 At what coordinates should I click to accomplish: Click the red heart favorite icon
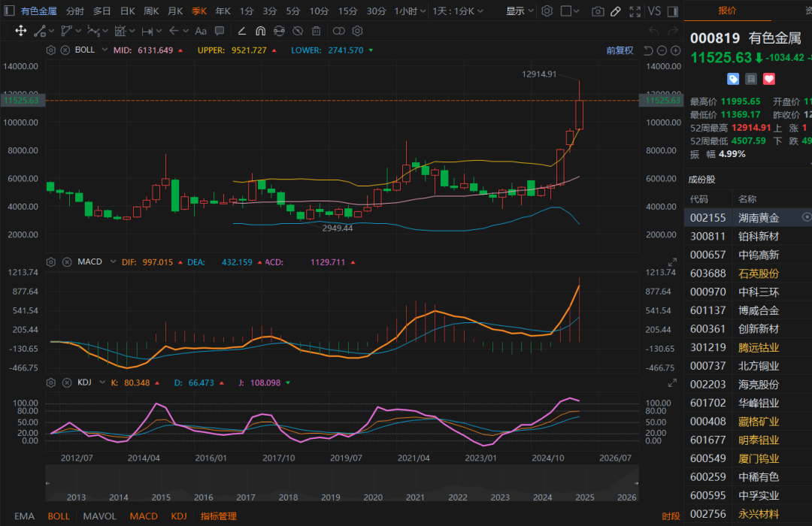click(768, 79)
